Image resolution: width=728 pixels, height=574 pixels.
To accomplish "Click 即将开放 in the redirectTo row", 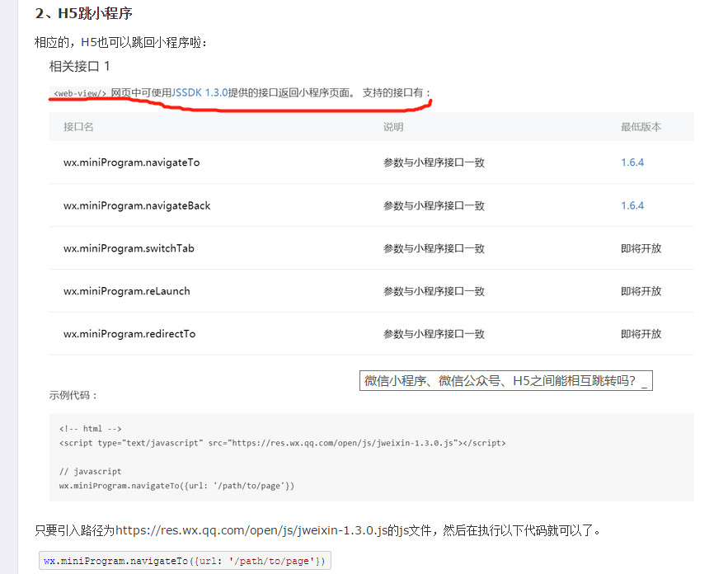I will pos(641,333).
